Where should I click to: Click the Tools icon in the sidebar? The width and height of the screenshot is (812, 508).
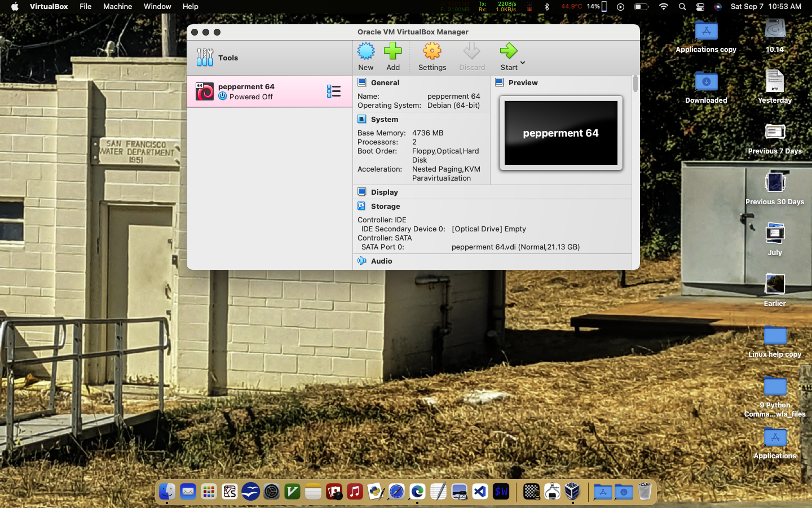click(x=205, y=58)
